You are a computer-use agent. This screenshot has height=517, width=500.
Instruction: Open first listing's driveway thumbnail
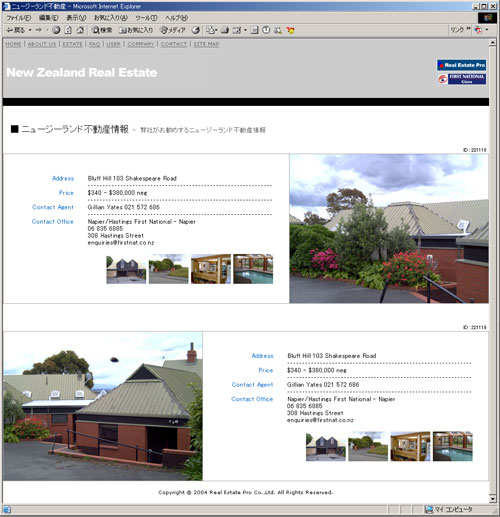(x=168, y=269)
